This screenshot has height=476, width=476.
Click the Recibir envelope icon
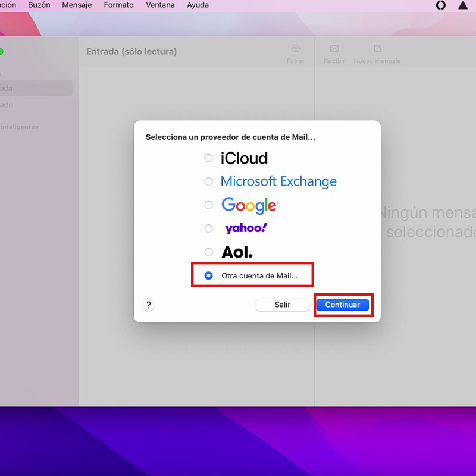click(x=334, y=49)
